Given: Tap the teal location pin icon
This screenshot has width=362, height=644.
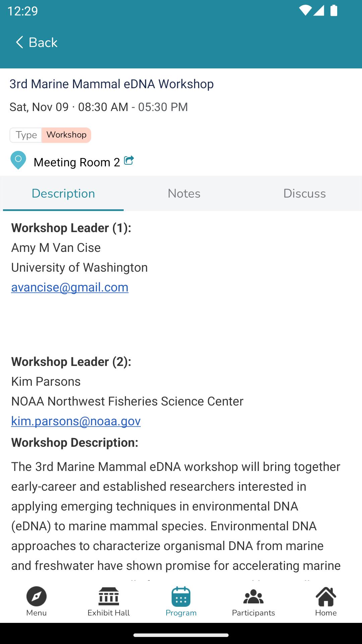Looking at the screenshot, I should 18,160.
